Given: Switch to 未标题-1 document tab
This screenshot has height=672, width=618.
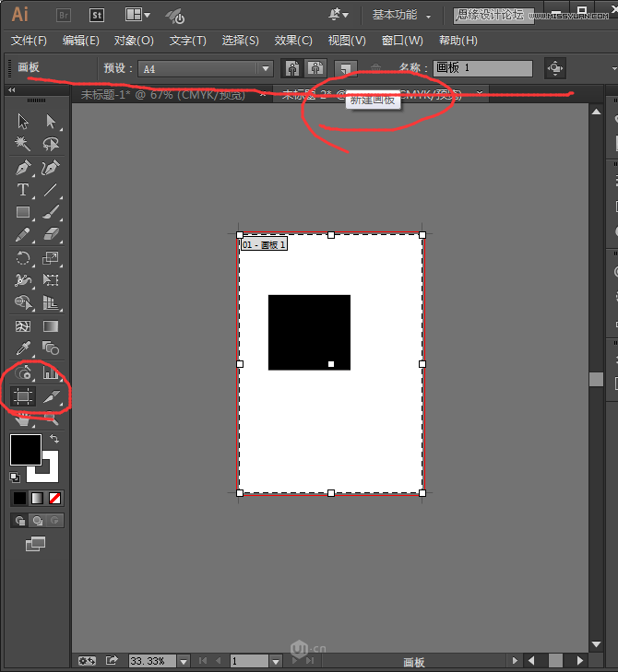Looking at the screenshot, I should click(x=163, y=94).
